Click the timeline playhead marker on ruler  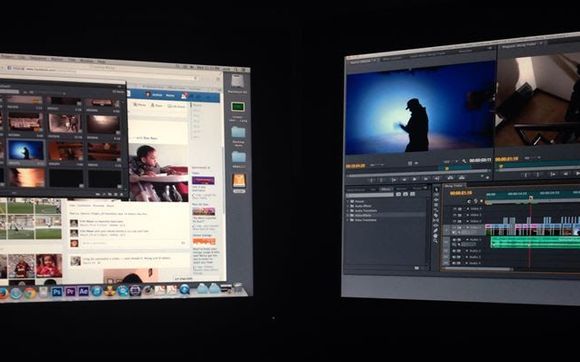pyautogui.click(x=530, y=199)
